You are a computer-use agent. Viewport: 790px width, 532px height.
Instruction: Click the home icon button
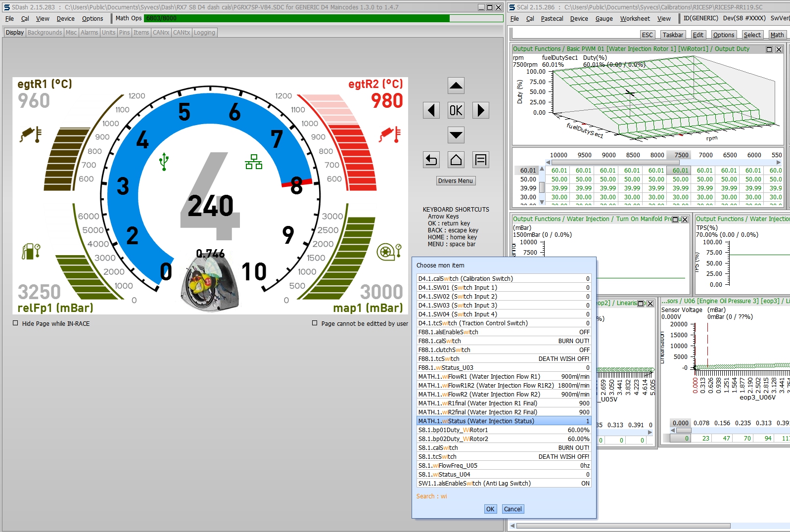click(x=456, y=160)
